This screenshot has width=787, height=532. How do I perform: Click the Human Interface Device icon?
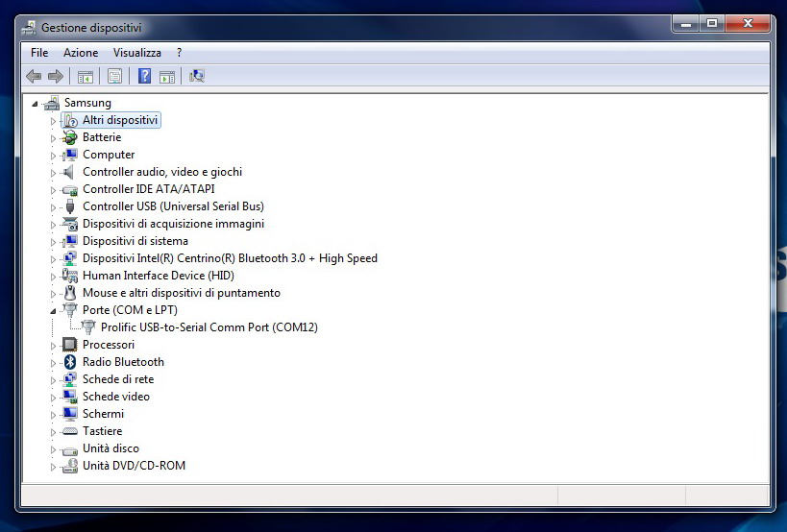(x=70, y=276)
